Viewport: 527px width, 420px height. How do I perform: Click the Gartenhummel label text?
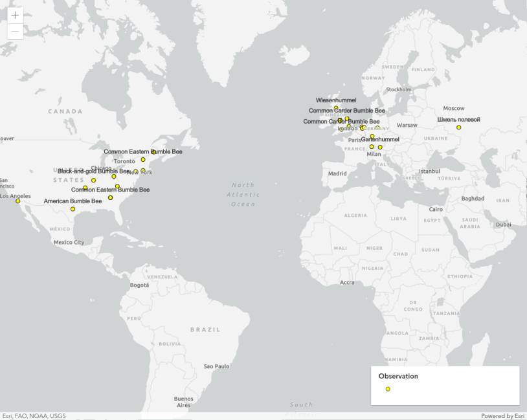click(380, 139)
